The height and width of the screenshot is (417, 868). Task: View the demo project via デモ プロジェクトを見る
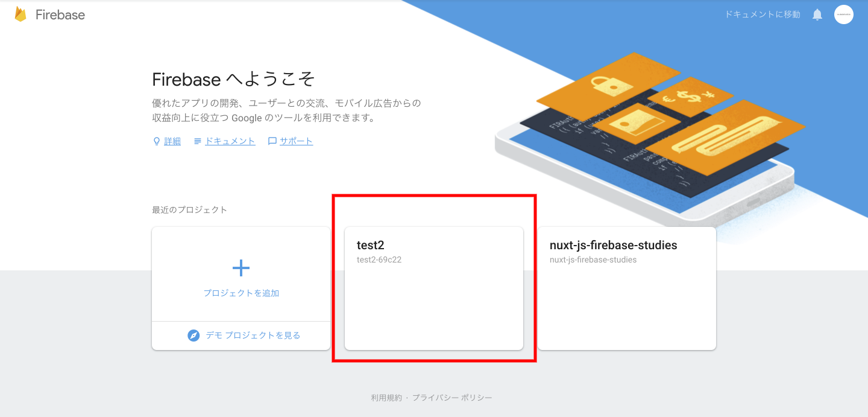point(253,336)
